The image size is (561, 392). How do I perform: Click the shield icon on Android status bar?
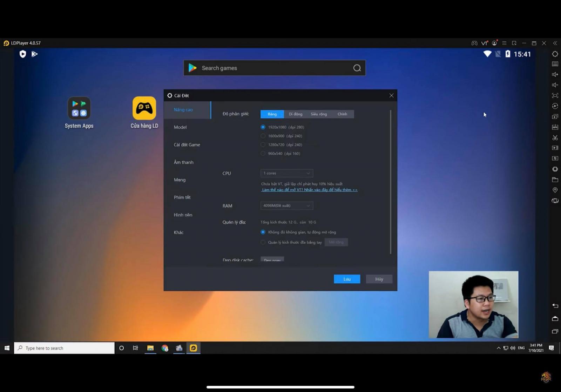(23, 54)
